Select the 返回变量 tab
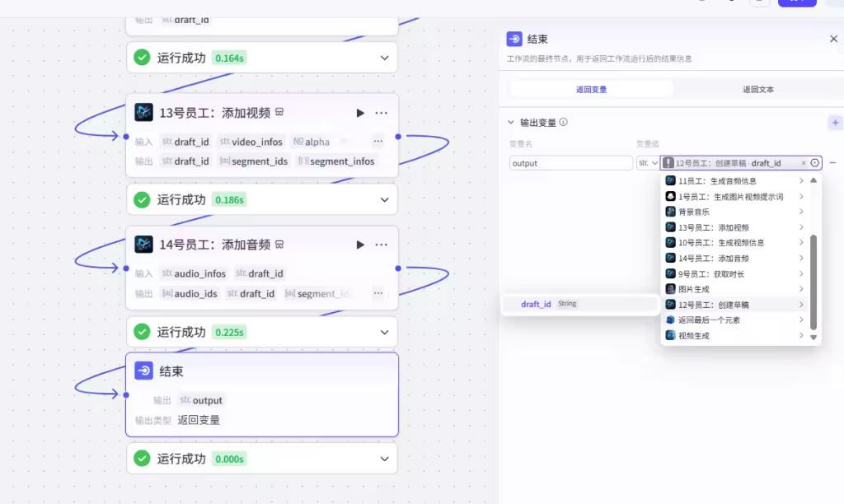Viewport: 844px width, 504px height. 591,89
